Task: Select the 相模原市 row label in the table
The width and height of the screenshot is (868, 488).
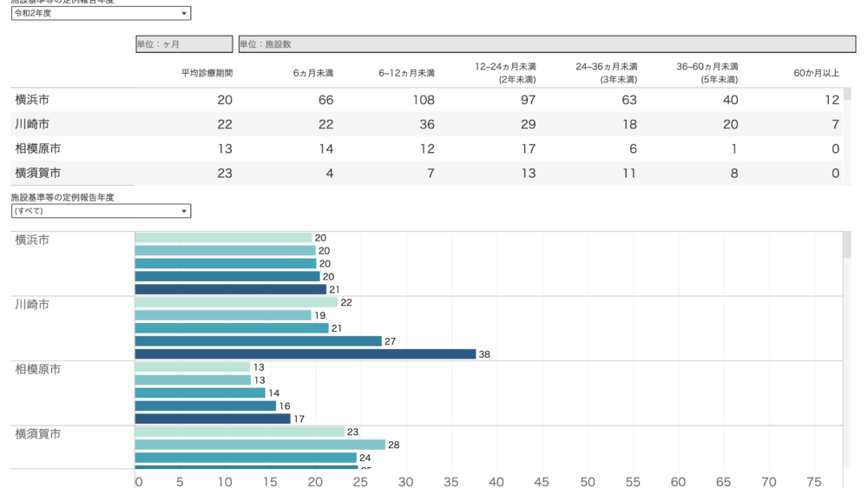Action: [38, 148]
